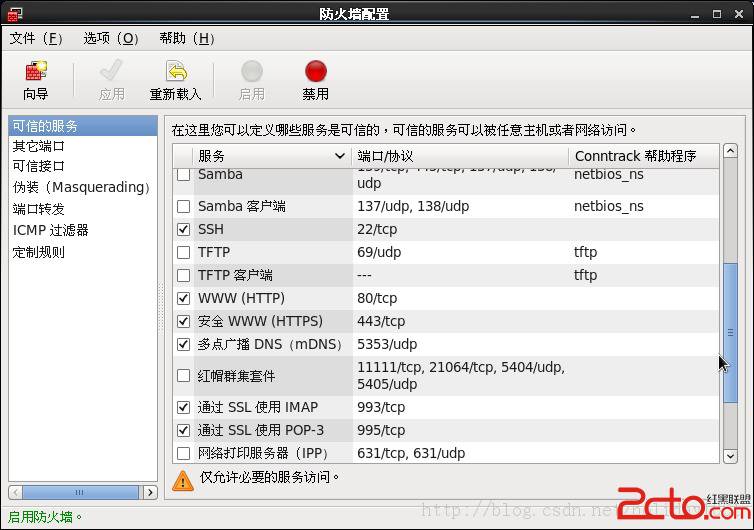Open the 选项 (O) menu

click(x=111, y=38)
